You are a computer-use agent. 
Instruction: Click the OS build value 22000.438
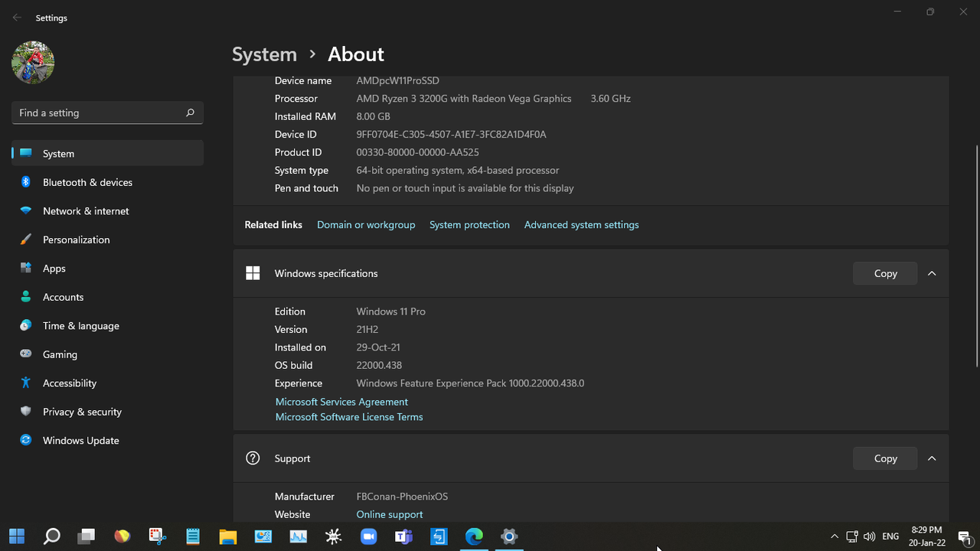coord(379,365)
